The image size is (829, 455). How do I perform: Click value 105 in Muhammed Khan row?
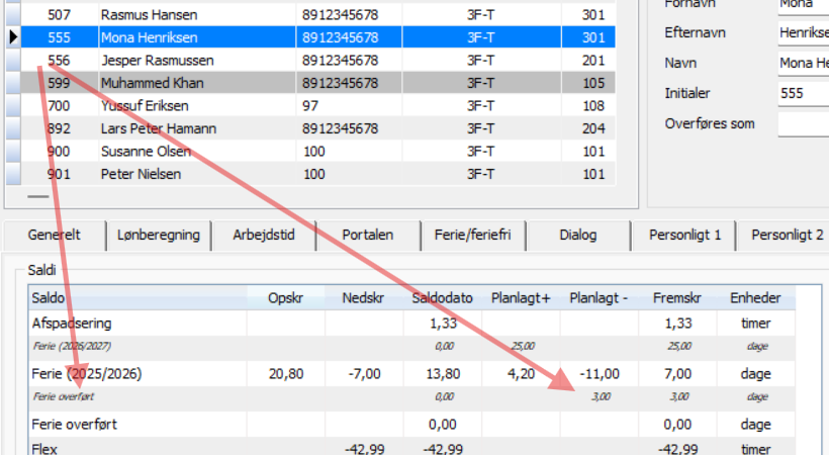(593, 83)
